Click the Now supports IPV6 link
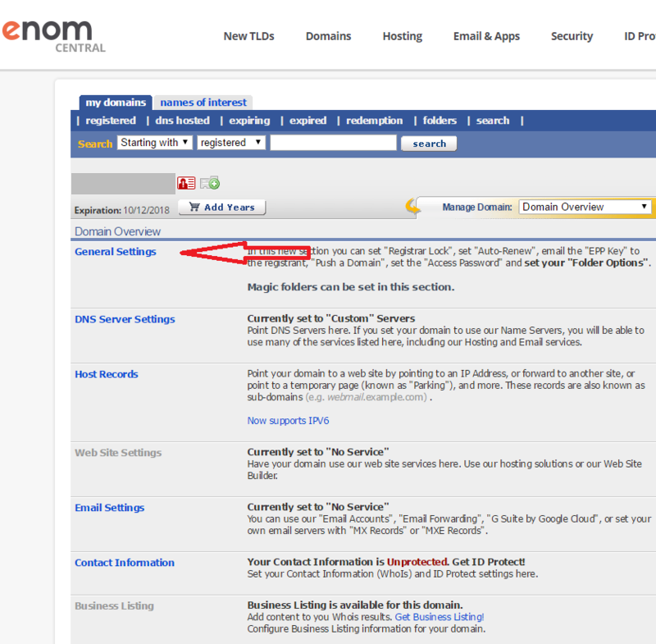 pos(288,421)
